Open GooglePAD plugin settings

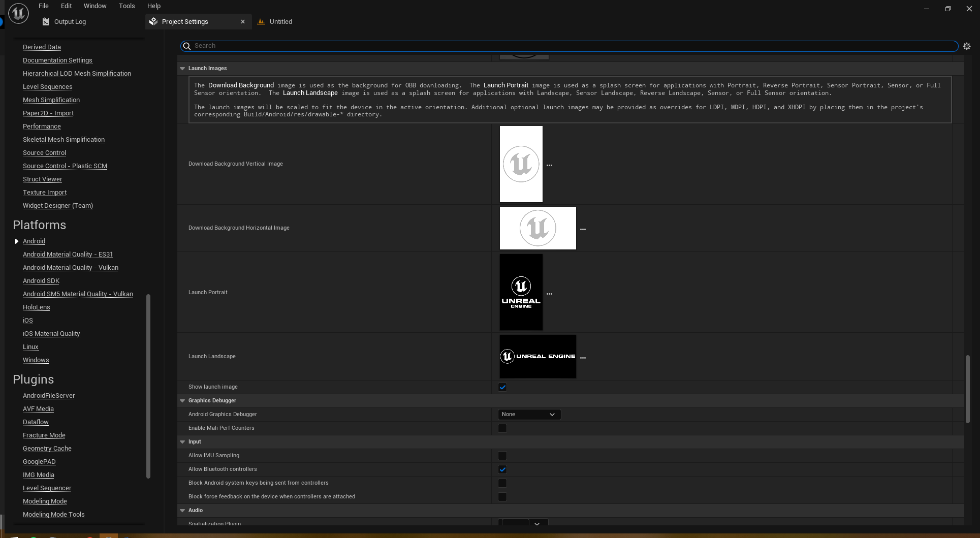pyautogui.click(x=39, y=462)
